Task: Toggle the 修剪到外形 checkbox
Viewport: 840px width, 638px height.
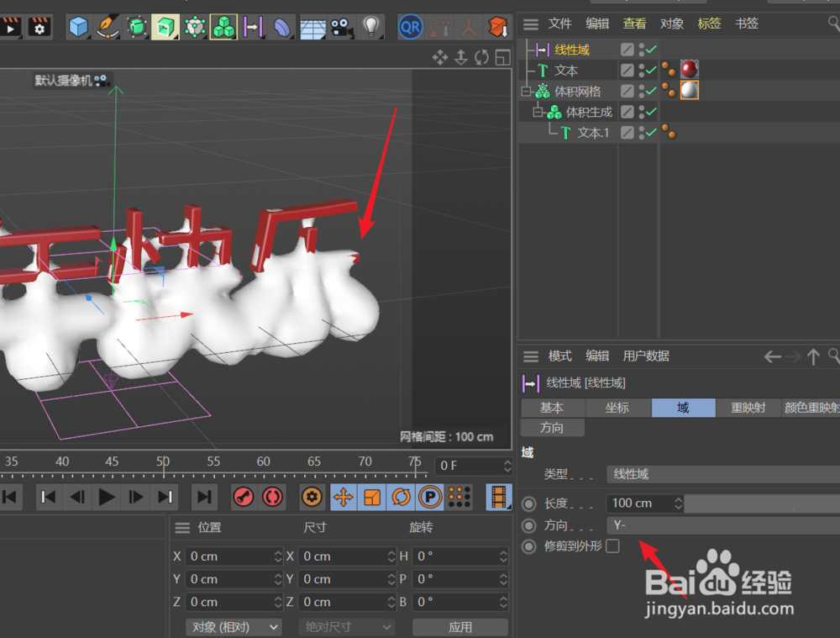Action: click(x=613, y=546)
